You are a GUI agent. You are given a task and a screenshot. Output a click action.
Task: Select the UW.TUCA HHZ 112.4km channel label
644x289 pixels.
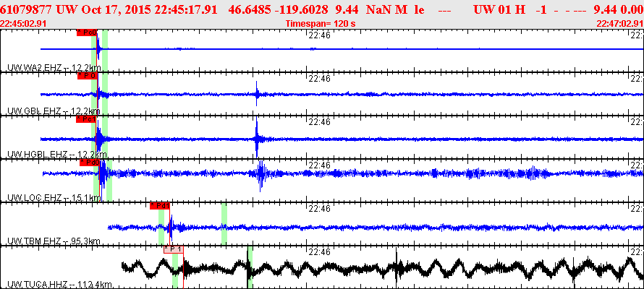pyautogui.click(x=60, y=285)
